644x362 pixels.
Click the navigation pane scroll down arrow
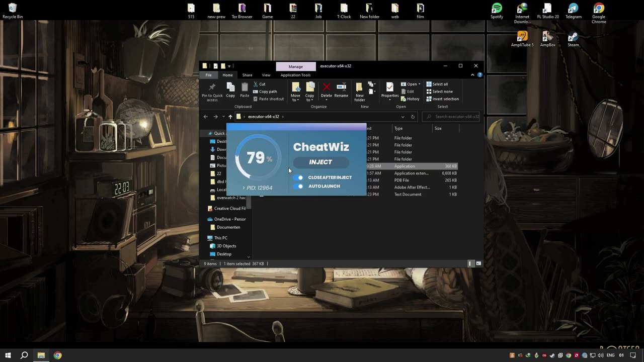click(x=249, y=256)
